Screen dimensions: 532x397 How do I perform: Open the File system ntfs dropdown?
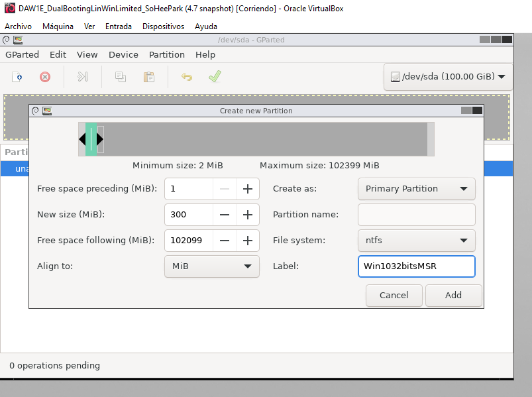coord(416,240)
